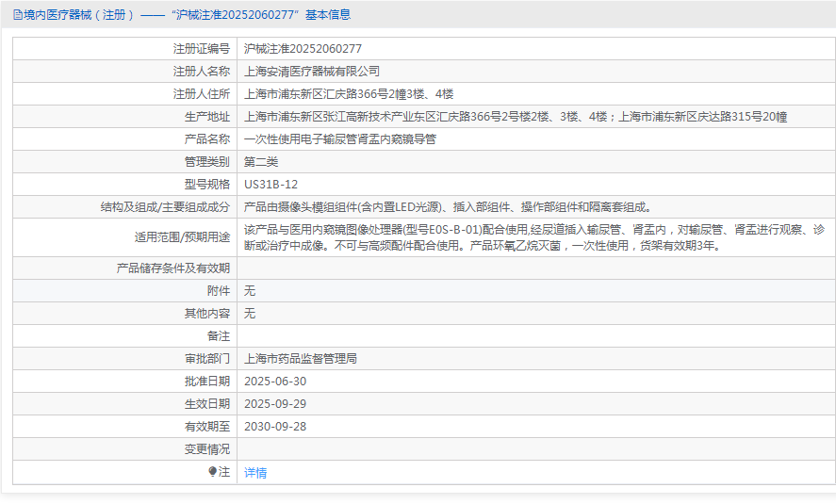The height and width of the screenshot is (504, 836).
Task: Click the 产品名称 label
Action: 207,139
